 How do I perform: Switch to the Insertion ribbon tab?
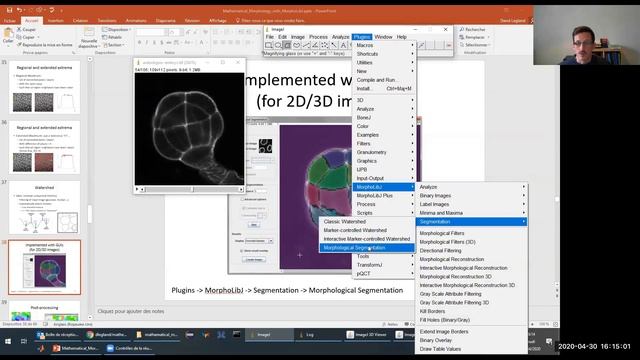(x=56, y=20)
